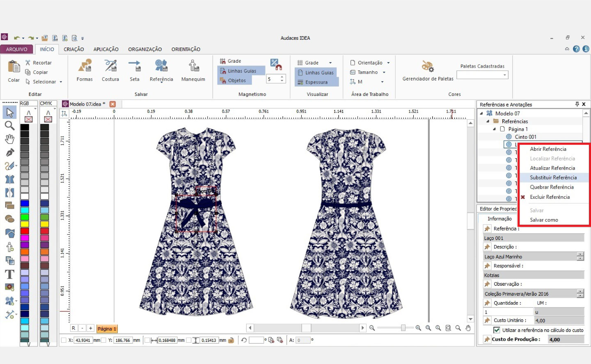
Task: Collapse the Modelo 07 tree node
Action: (481, 113)
